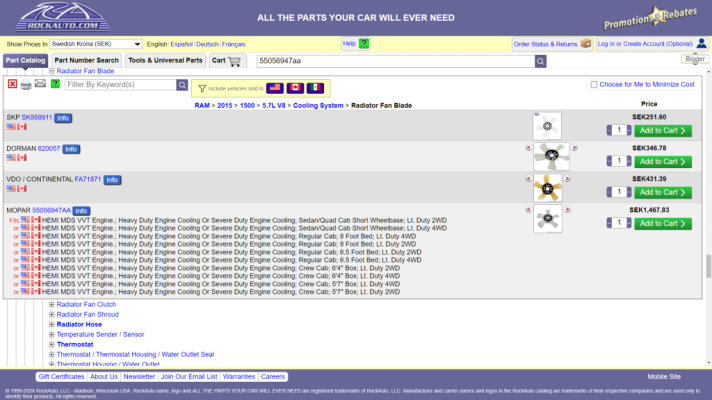Image resolution: width=712 pixels, height=400 pixels.
Task: Add DORMAN 620057 to cart
Action: point(663,162)
